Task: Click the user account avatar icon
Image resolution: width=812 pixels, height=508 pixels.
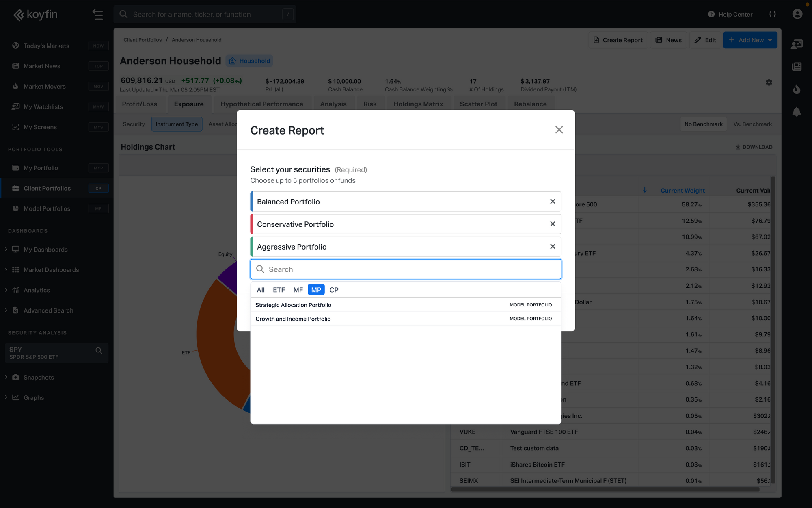Action: [x=797, y=14]
